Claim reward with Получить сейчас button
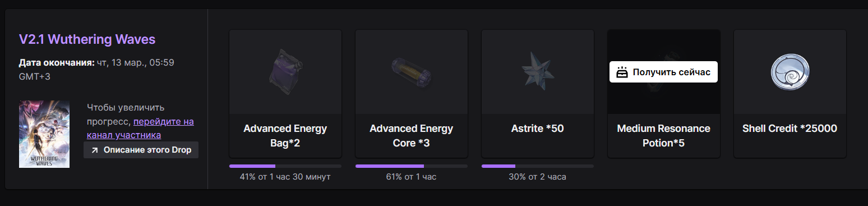This screenshot has height=206, width=868. [x=663, y=72]
